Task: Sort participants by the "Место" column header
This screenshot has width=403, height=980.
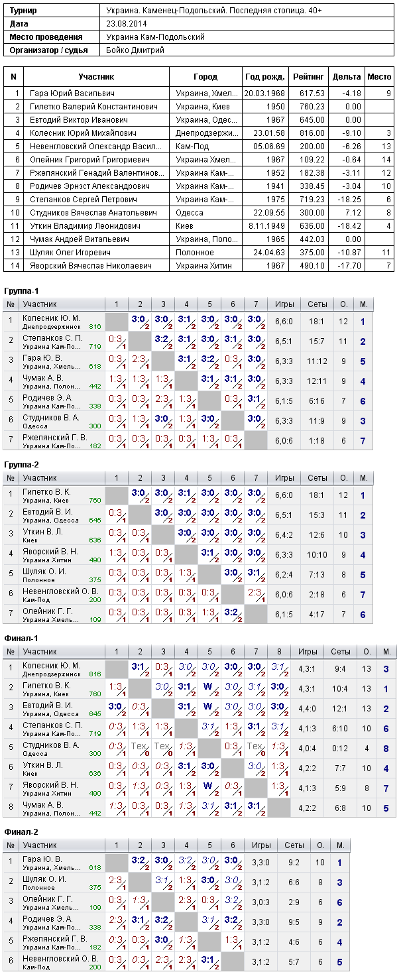Action: click(379, 77)
